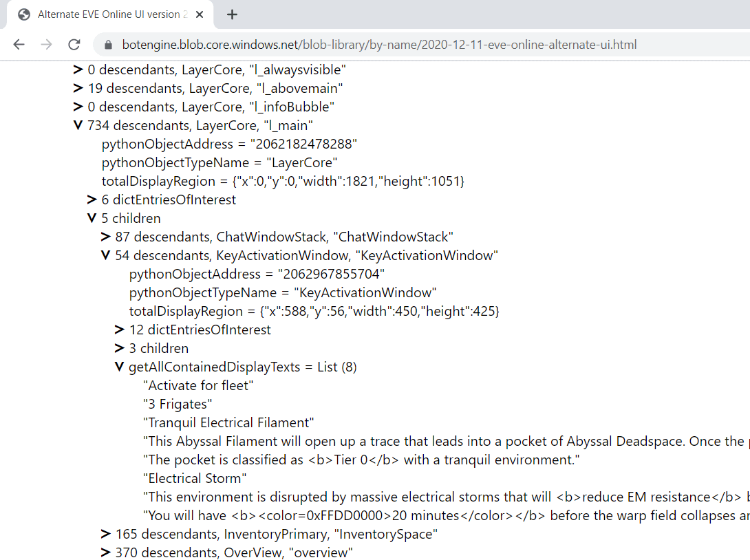This screenshot has width=750, height=560.
Task: Click totalDisplayRegion width 1821 line
Action: [x=283, y=182]
